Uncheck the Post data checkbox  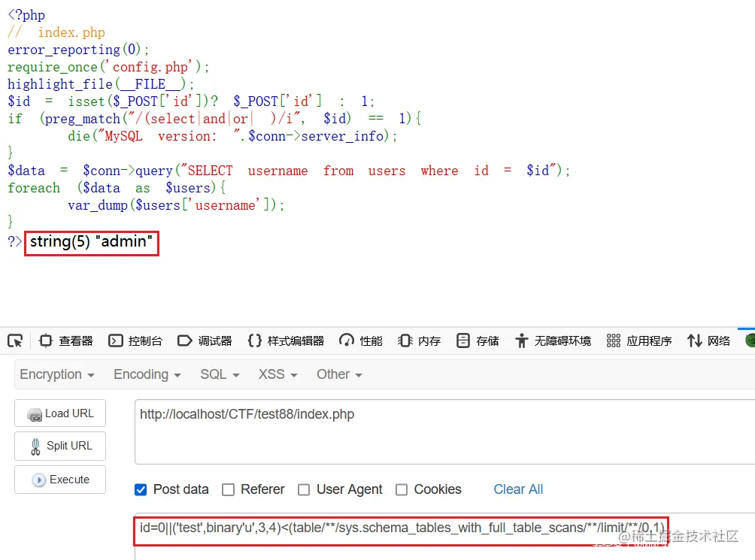pyautogui.click(x=141, y=490)
